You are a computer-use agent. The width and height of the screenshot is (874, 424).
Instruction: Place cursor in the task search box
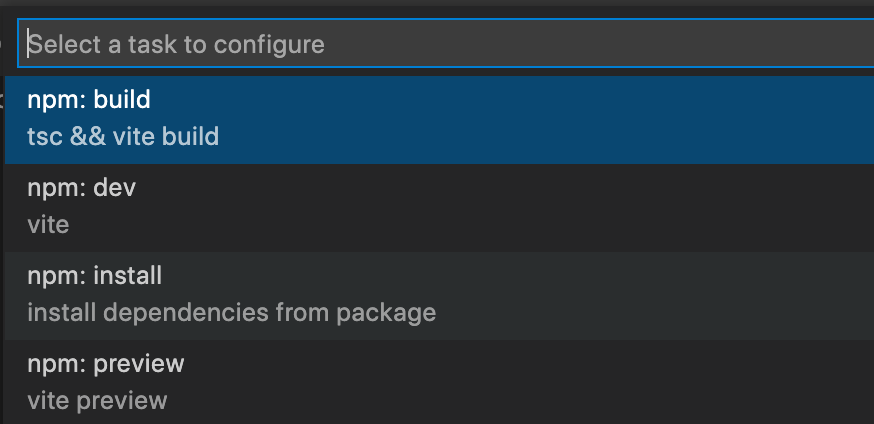(446, 43)
